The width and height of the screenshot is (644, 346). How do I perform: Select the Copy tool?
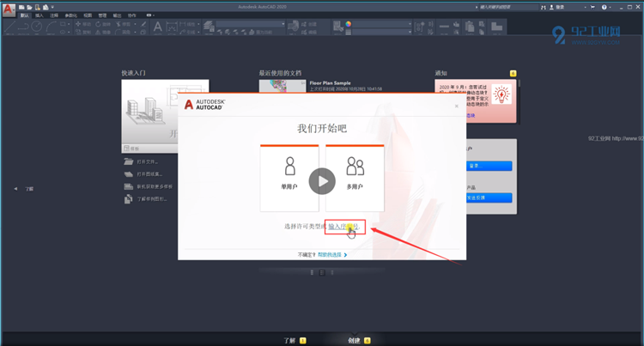point(83,32)
